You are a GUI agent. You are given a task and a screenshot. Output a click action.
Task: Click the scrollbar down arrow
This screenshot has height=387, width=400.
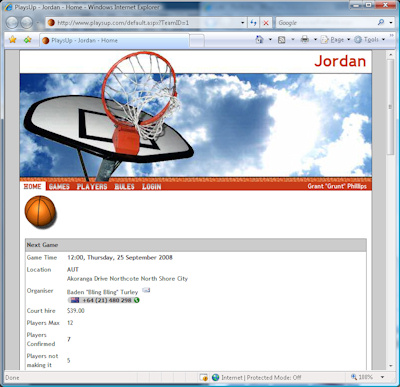390,366
